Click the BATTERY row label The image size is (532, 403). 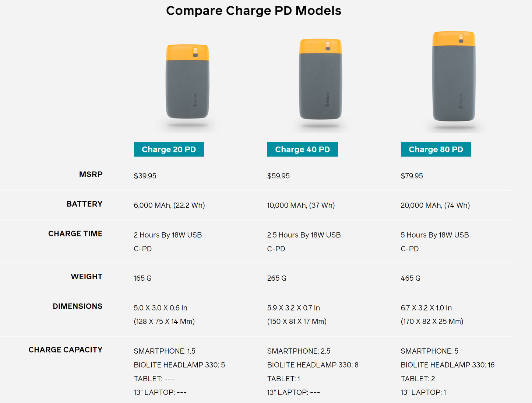point(84,204)
